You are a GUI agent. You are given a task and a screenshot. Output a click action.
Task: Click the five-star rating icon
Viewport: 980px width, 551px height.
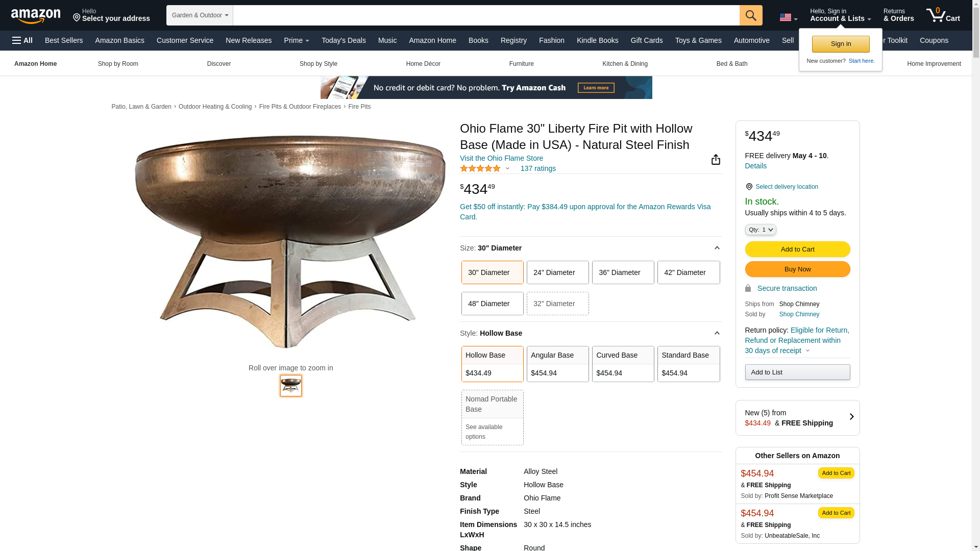[480, 168]
